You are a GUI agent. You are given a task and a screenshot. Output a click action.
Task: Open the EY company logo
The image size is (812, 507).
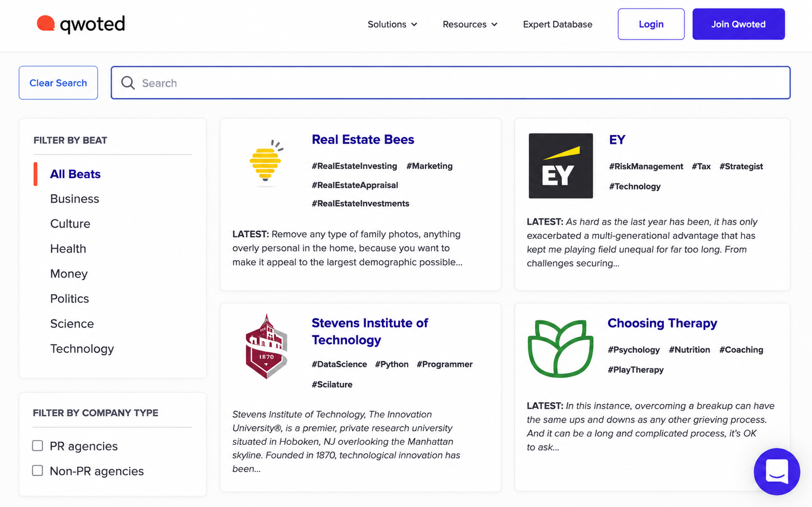point(560,166)
